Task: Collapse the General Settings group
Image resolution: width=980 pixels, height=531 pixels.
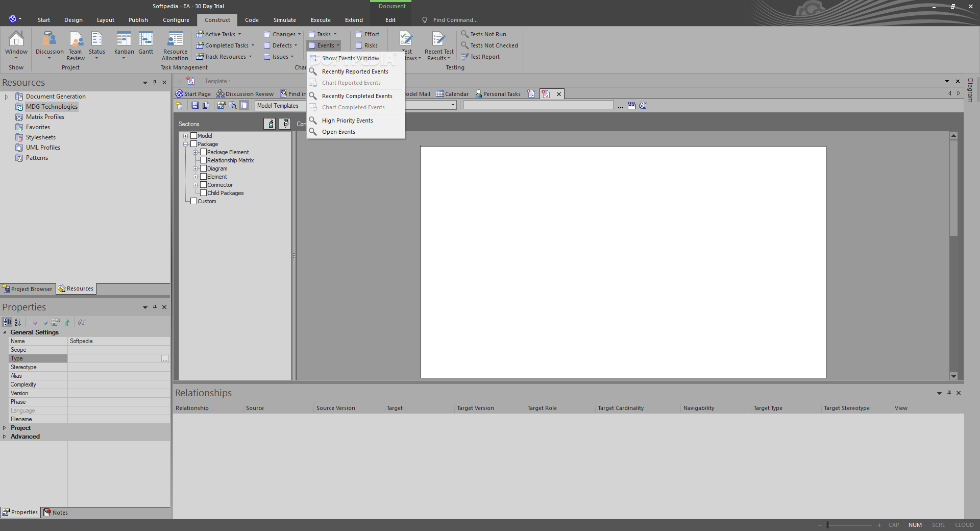Action: (5, 332)
